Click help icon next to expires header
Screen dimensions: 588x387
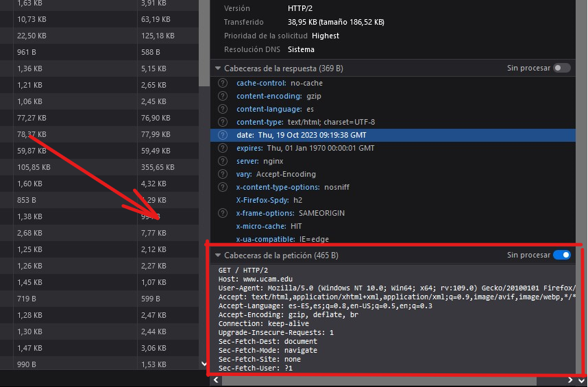223,148
